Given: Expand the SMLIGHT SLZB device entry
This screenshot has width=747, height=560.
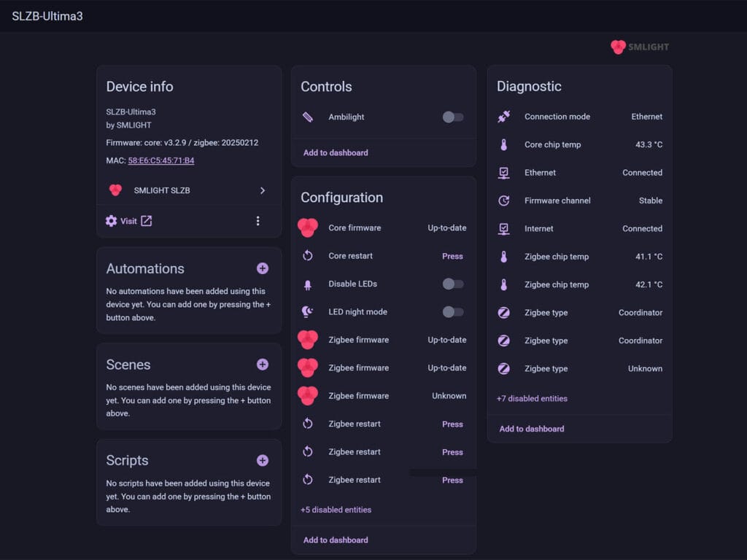Looking at the screenshot, I should (262, 190).
